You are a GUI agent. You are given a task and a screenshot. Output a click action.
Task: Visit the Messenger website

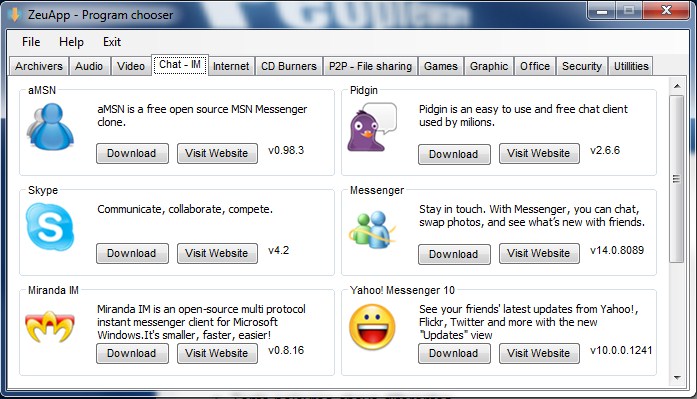pos(539,253)
